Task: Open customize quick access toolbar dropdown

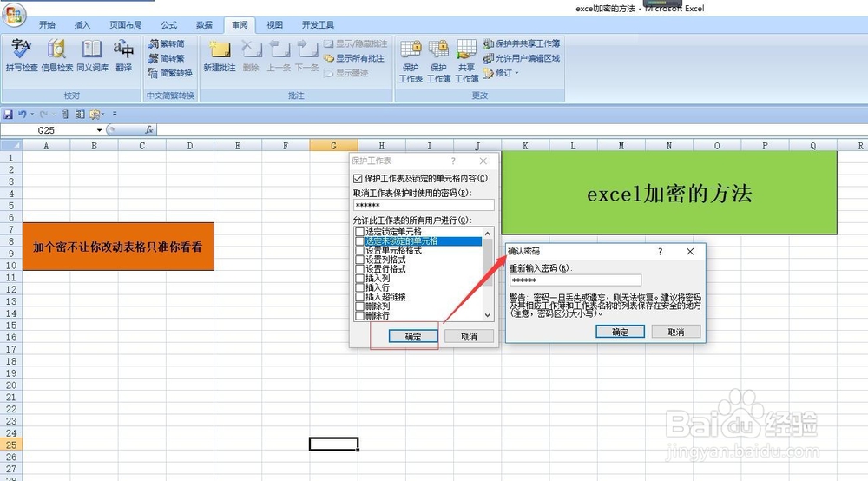Action: (x=115, y=114)
